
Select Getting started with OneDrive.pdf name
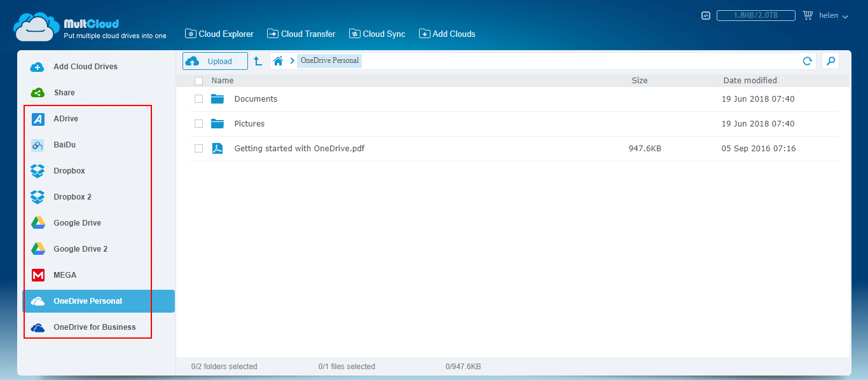[300, 149]
